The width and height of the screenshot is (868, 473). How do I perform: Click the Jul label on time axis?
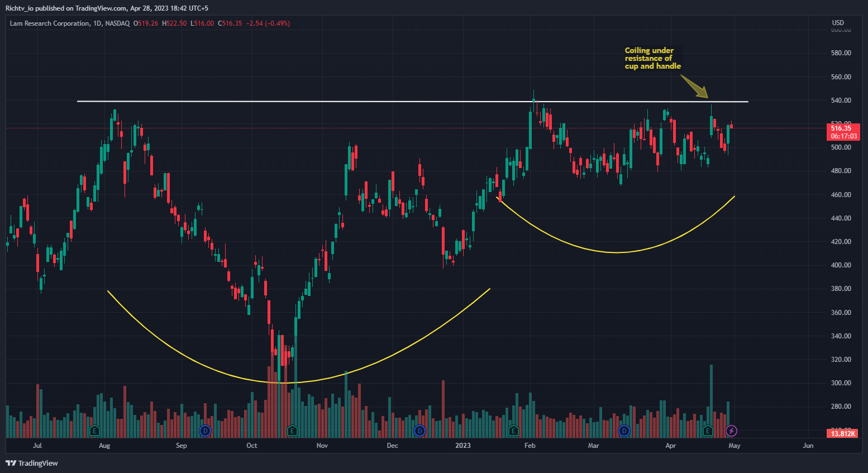point(37,446)
